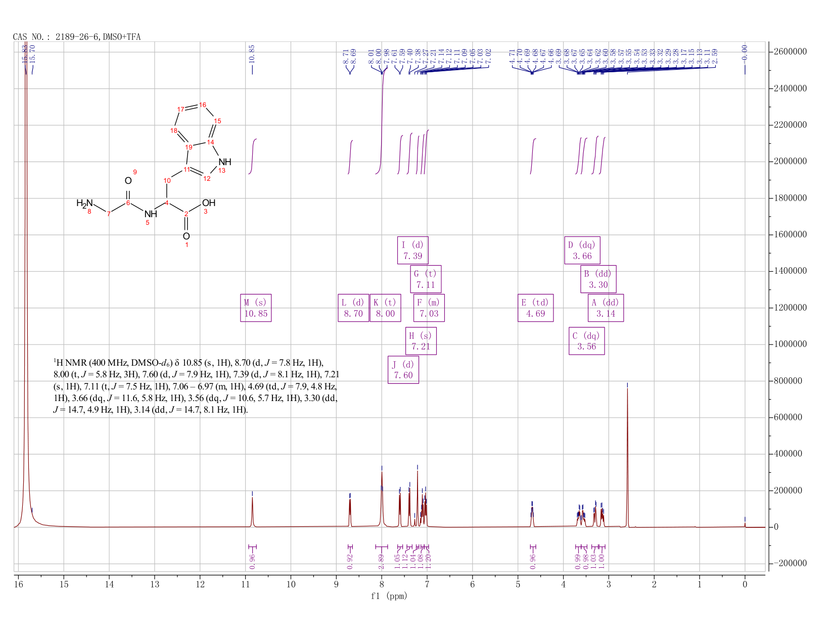Click the 15.70 peak label at top
This screenshot has width=834, height=644.
point(33,53)
